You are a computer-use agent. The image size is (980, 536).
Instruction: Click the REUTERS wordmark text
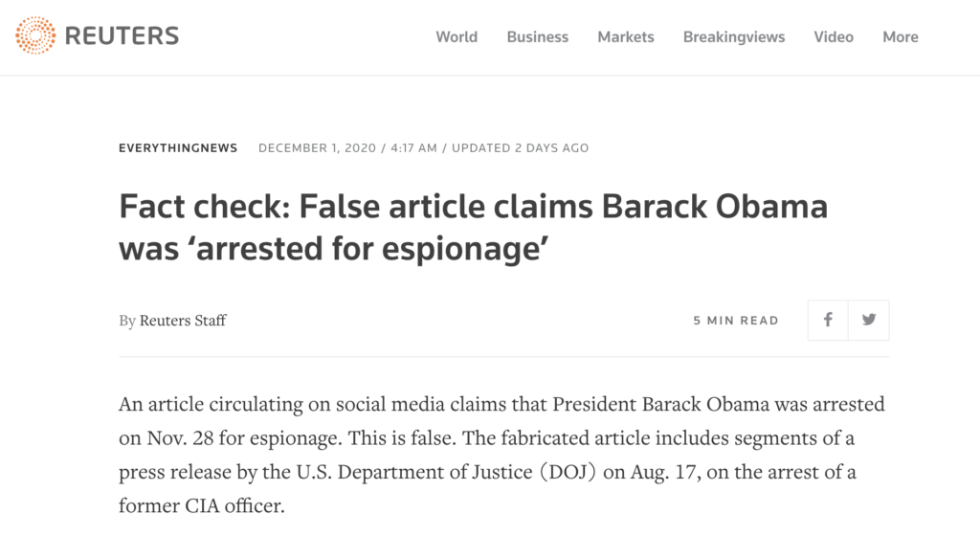(x=122, y=36)
